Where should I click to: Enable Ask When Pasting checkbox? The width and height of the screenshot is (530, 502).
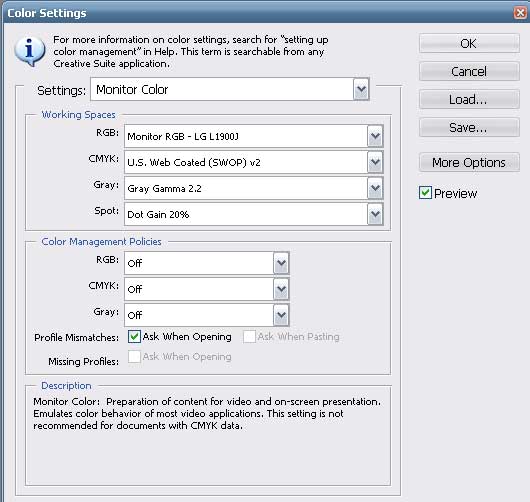(249, 336)
